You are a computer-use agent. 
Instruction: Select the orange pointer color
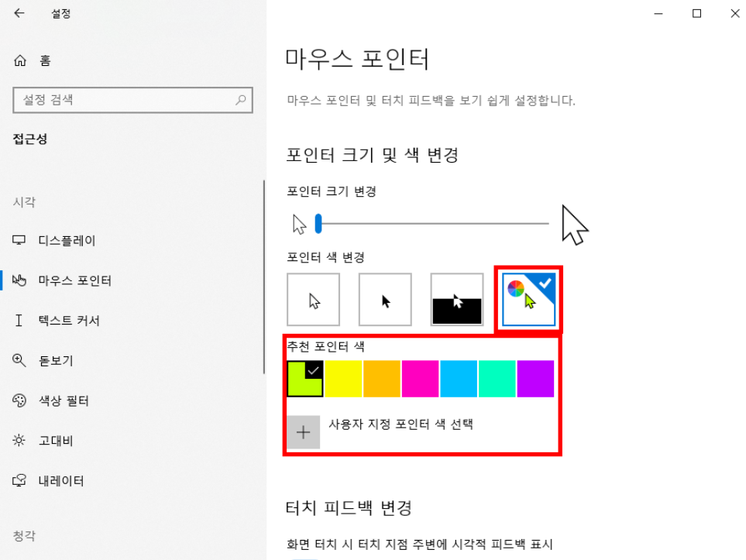(382, 379)
